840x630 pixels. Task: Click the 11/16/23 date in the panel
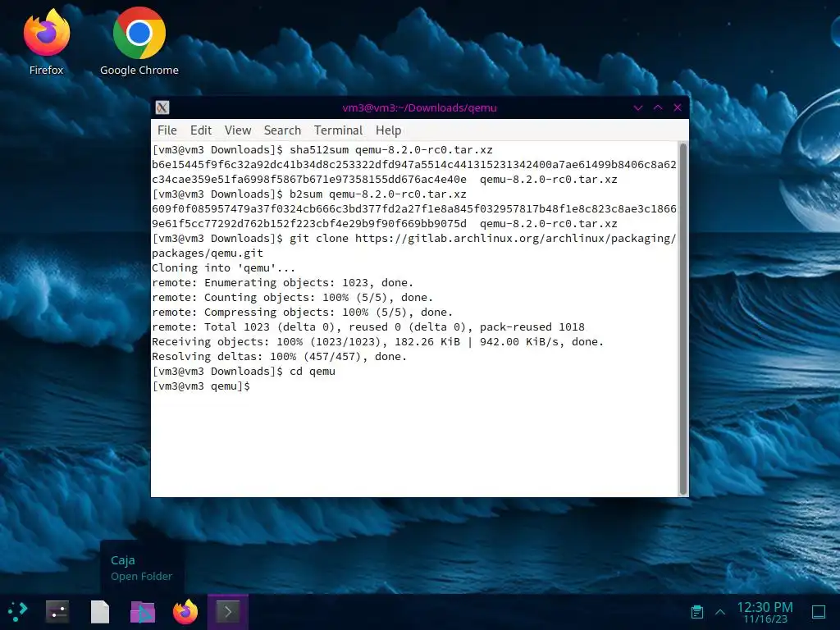(765, 619)
